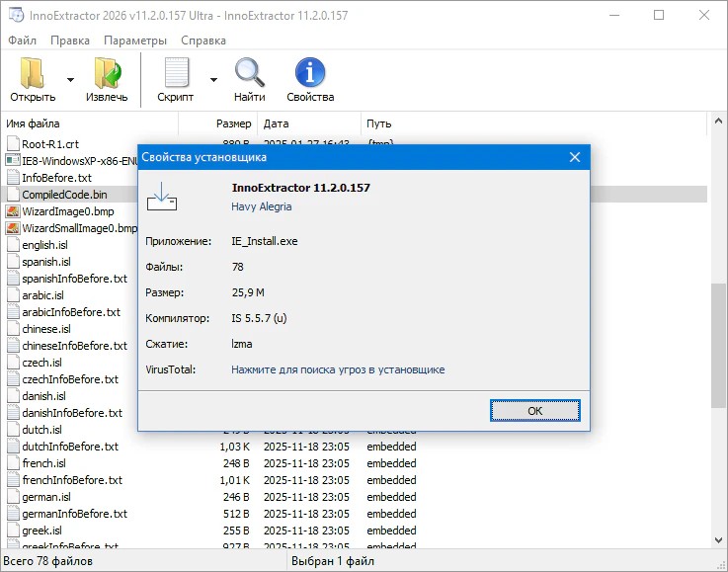The image size is (728, 572).
Task: Open Свойства info icon in toolbar
Action: click(310, 73)
